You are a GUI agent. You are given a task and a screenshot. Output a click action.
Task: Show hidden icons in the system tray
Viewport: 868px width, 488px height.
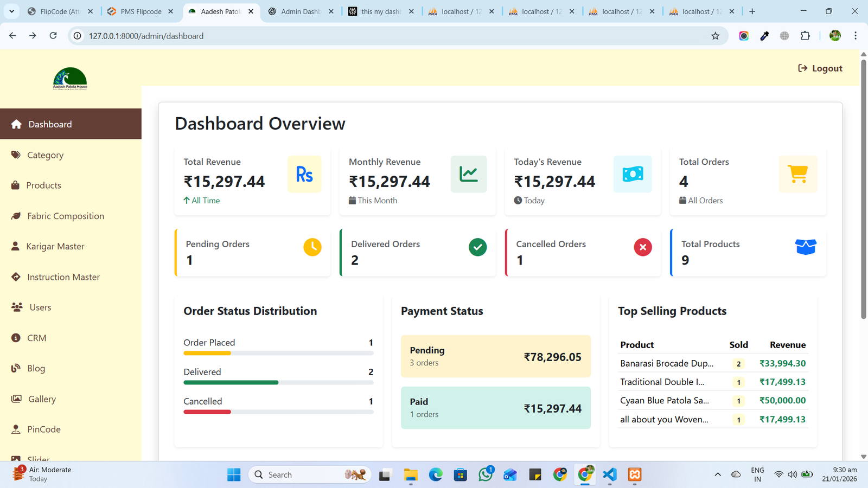coord(718,474)
